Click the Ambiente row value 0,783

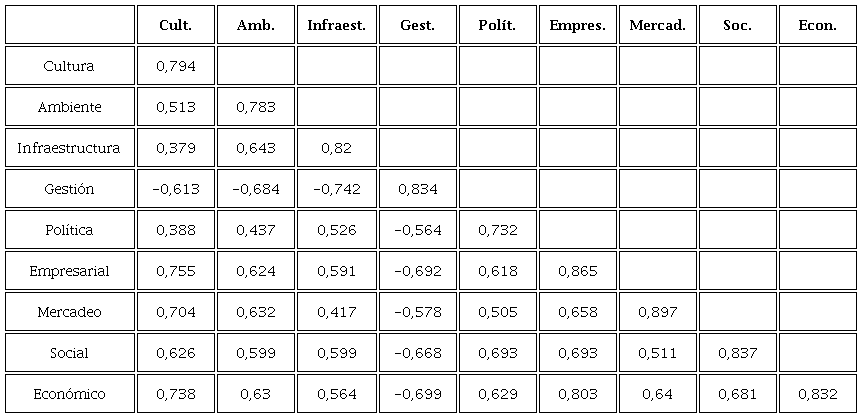pos(255,107)
